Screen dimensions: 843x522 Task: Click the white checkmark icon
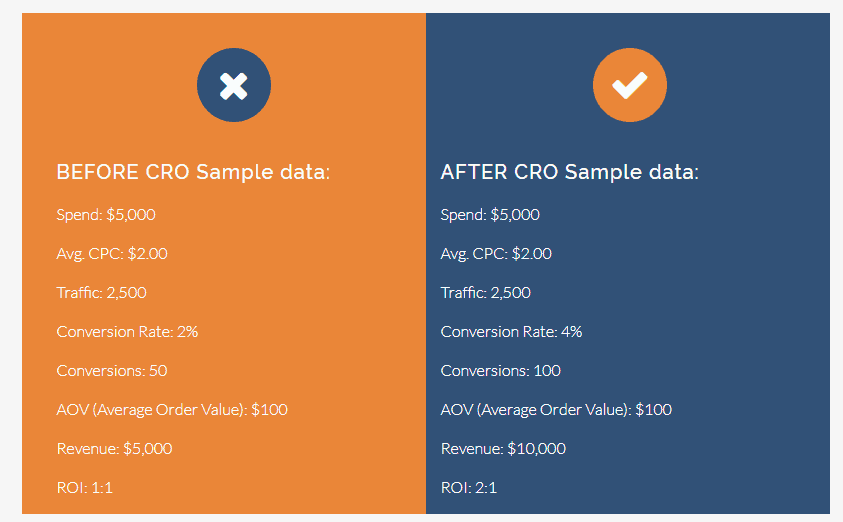(630, 86)
